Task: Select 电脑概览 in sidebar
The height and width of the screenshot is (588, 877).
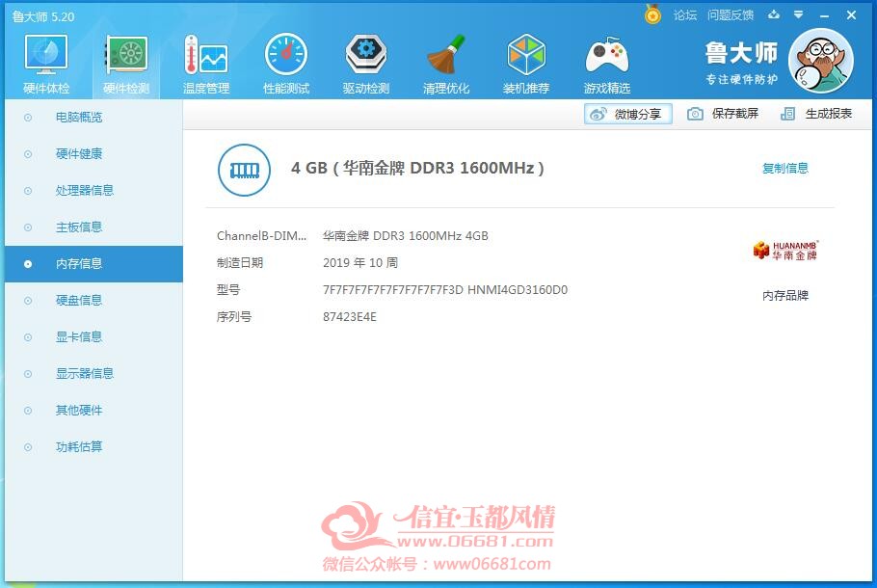Action: point(93,118)
